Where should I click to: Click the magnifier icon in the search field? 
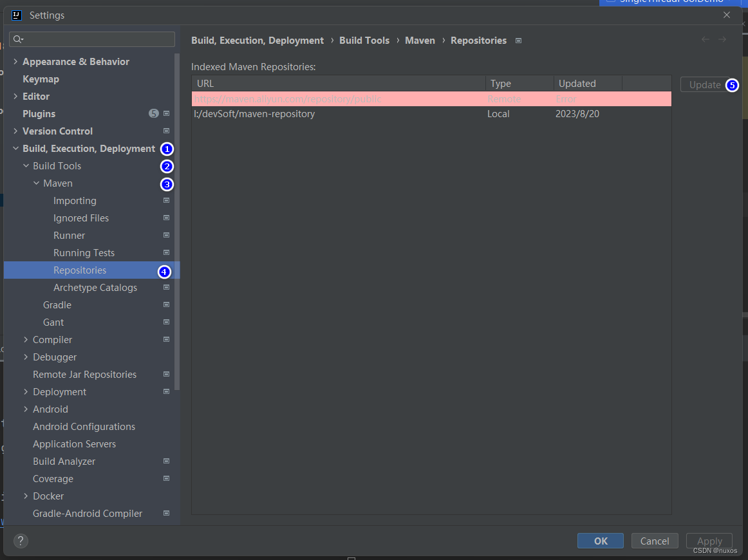16,39
